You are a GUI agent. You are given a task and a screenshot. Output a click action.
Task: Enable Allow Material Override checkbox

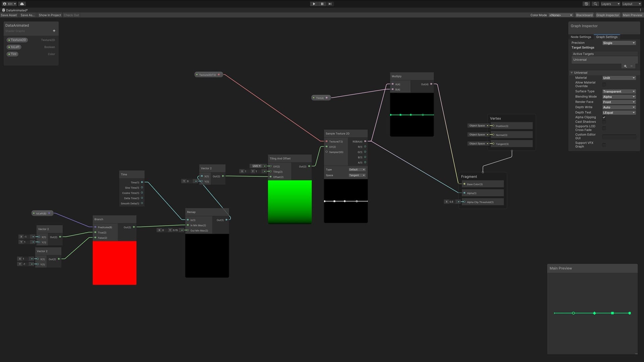coord(604,84)
